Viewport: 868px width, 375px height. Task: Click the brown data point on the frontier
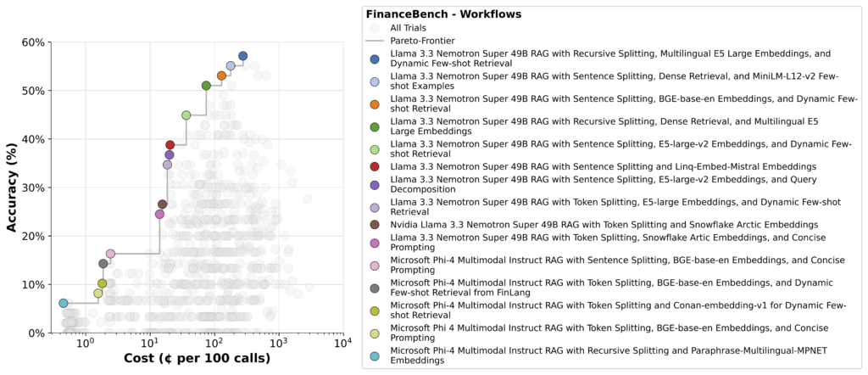(x=162, y=204)
